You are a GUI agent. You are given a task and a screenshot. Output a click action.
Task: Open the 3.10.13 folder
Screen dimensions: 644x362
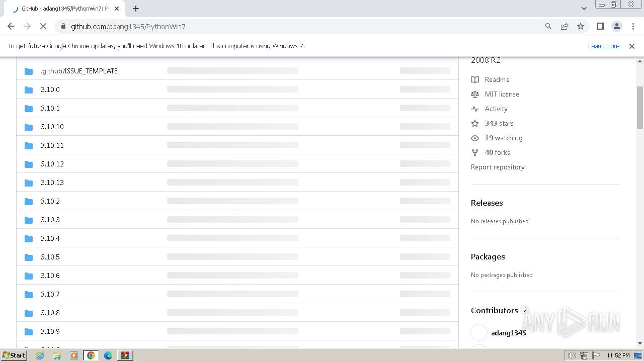(52, 183)
